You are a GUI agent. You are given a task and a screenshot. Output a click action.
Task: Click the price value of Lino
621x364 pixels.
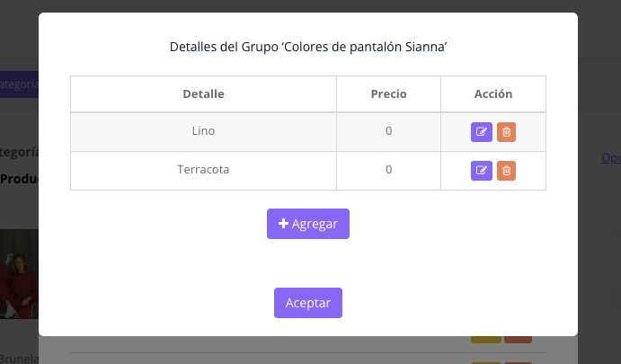pyautogui.click(x=388, y=131)
